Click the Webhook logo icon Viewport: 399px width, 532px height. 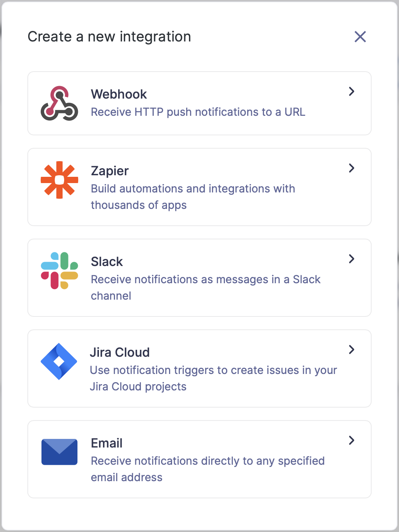point(59,103)
